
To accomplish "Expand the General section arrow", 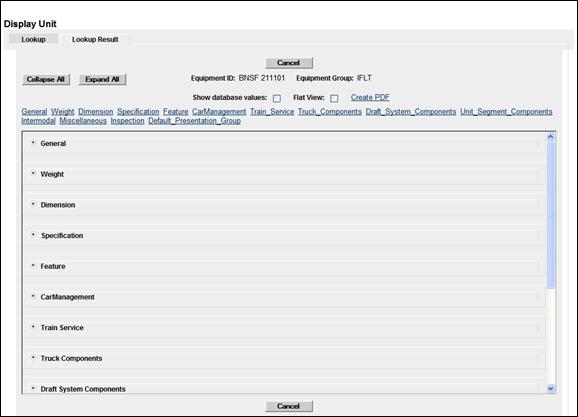I will click(33, 143).
